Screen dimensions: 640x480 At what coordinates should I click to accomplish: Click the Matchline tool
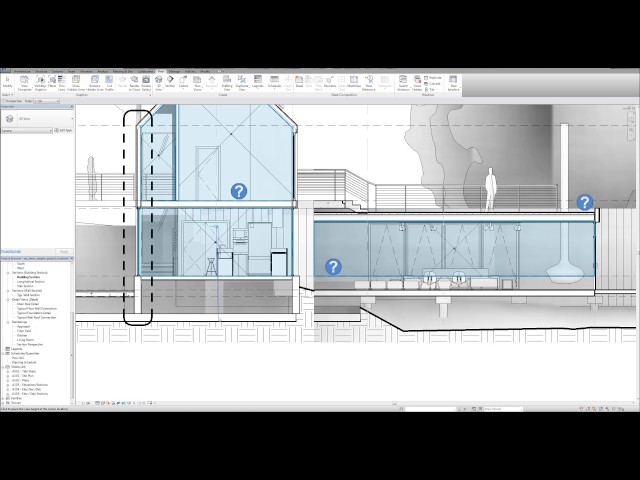(354, 82)
